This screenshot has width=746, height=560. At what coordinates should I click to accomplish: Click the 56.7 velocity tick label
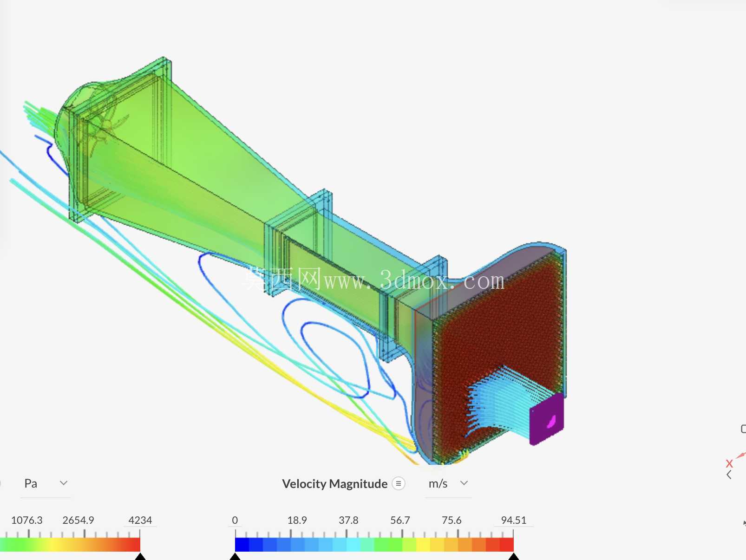[400, 520]
